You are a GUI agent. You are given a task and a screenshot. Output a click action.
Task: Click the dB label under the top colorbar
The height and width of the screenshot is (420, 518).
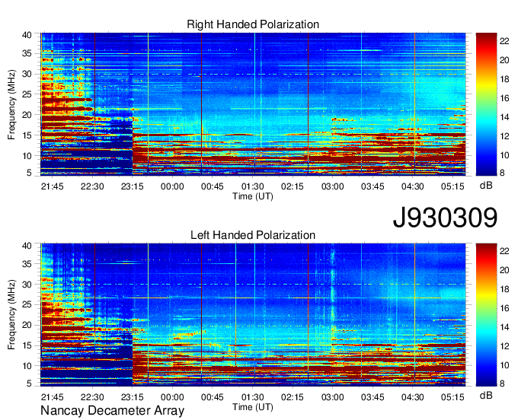click(486, 186)
